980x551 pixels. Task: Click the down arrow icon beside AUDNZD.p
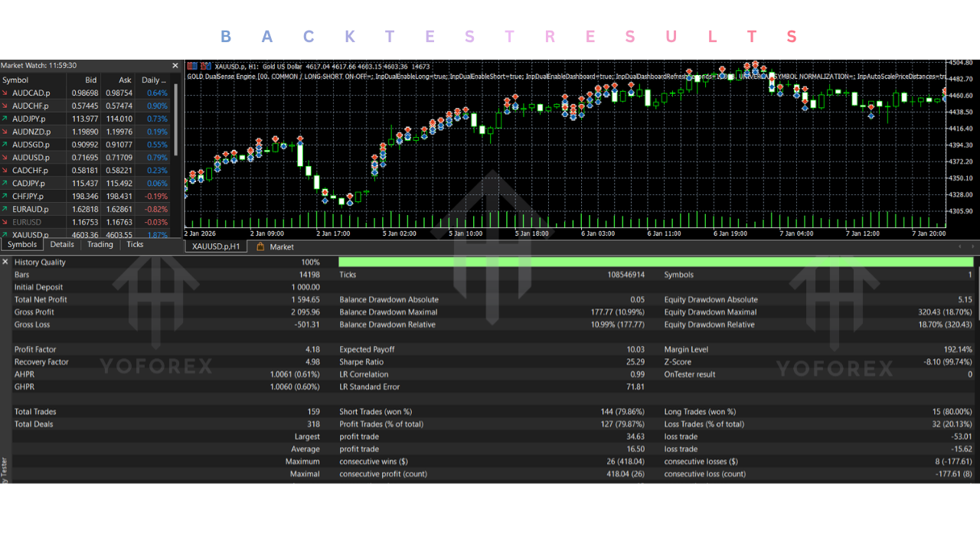[x=5, y=132]
